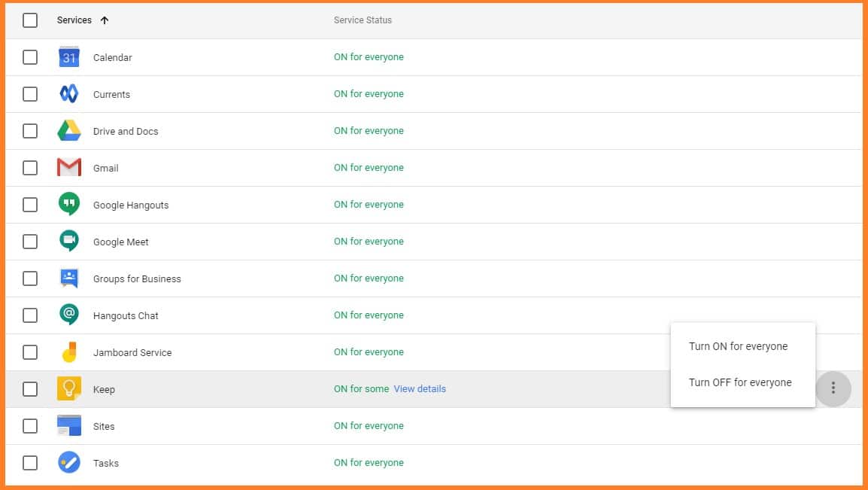Click the Keep lightbulb icon

[x=69, y=389]
